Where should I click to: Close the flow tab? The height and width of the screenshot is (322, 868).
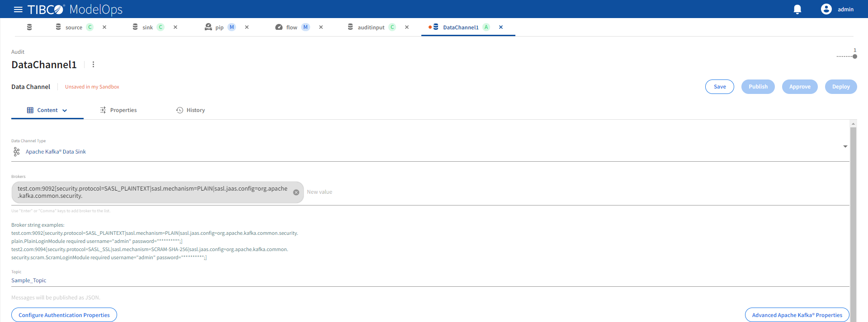pyautogui.click(x=321, y=27)
